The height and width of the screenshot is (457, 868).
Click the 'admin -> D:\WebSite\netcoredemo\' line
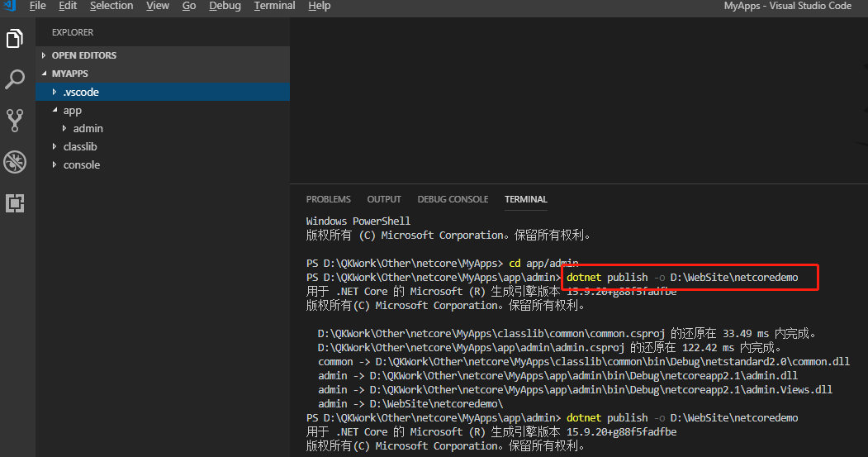point(410,404)
